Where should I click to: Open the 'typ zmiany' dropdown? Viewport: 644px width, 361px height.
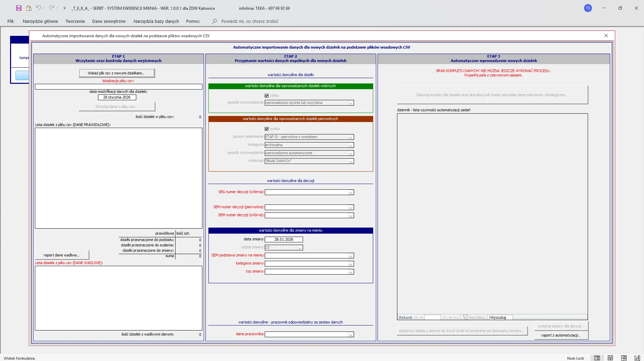351,272
